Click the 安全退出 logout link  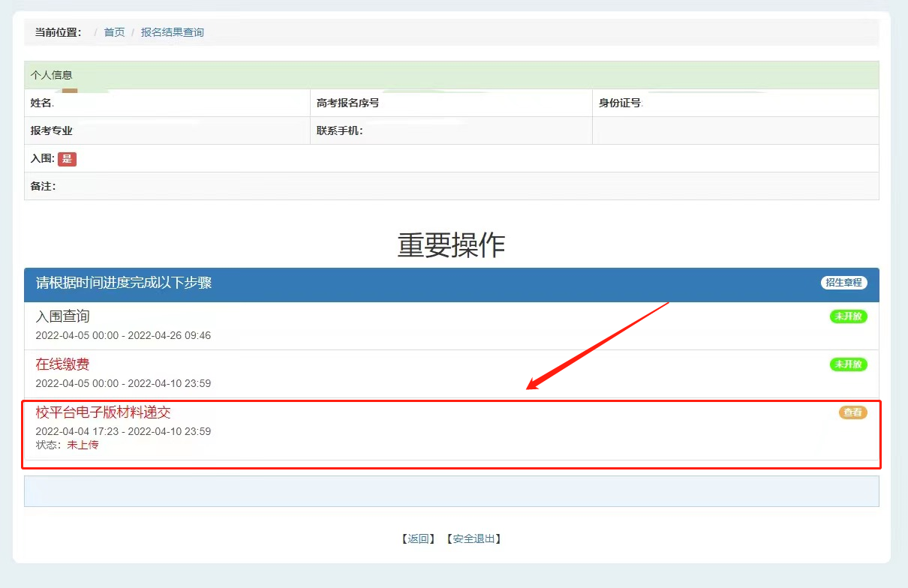(x=474, y=538)
